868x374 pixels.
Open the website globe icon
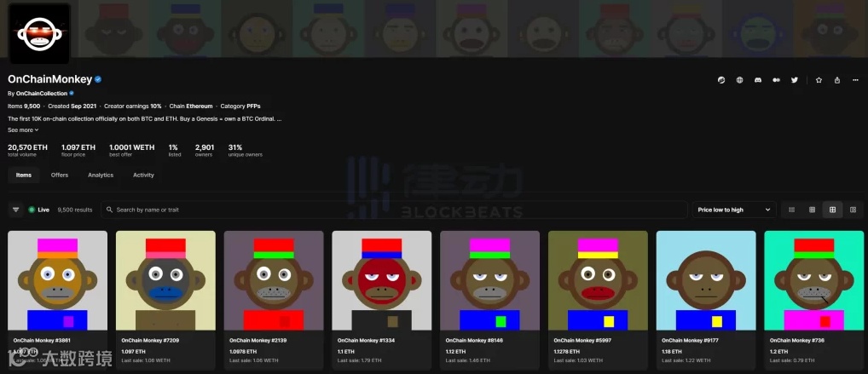point(739,80)
